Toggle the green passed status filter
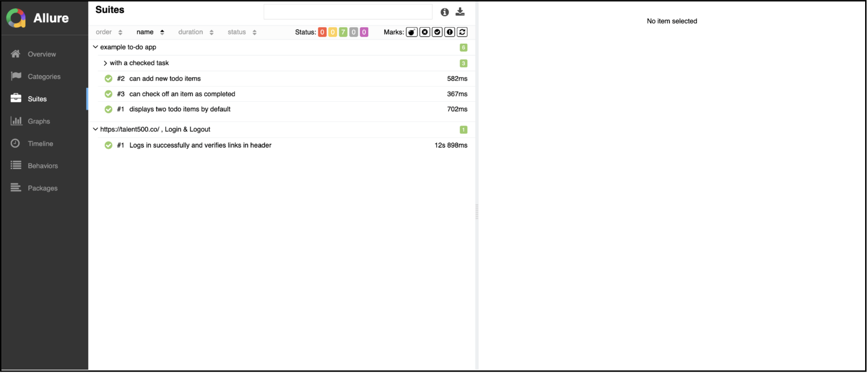 coord(343,32)
